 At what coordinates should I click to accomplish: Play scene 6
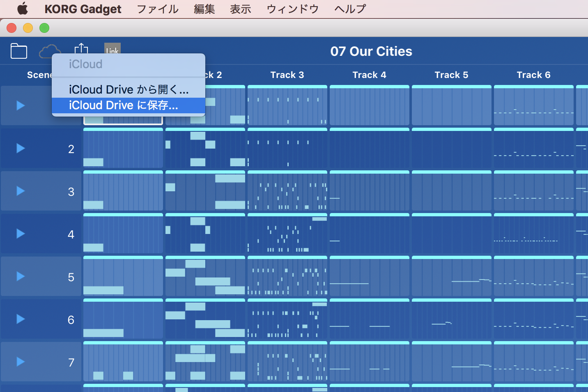click(21, 319)
